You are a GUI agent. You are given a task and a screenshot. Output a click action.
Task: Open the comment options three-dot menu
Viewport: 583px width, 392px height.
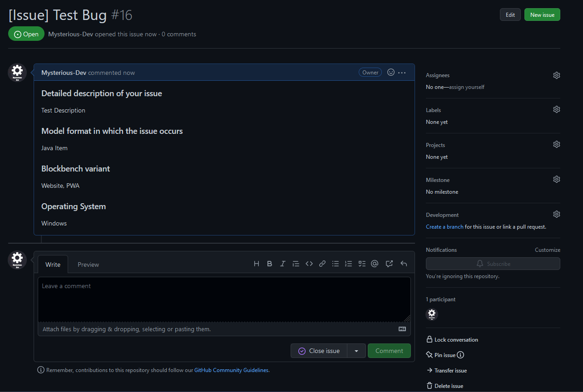tap(402, 73)
